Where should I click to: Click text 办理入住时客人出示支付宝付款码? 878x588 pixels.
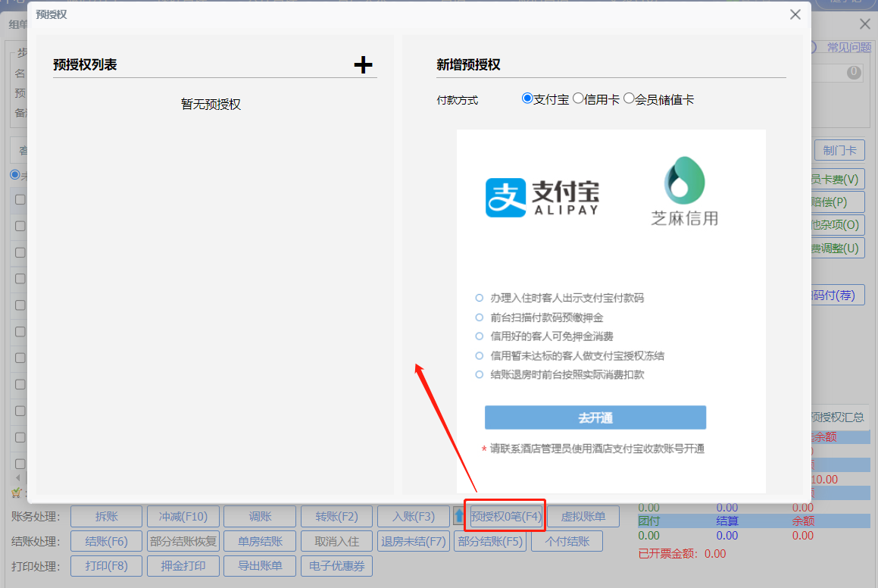(567, 298)
